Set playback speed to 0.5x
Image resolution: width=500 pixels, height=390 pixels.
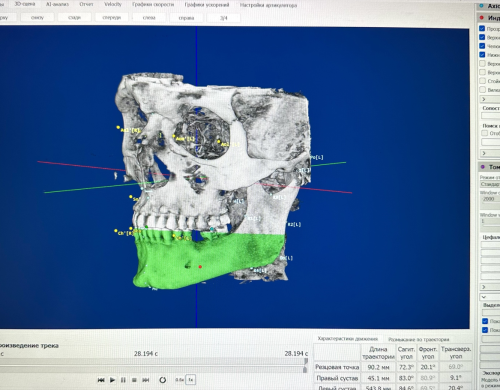click(180, 380)
